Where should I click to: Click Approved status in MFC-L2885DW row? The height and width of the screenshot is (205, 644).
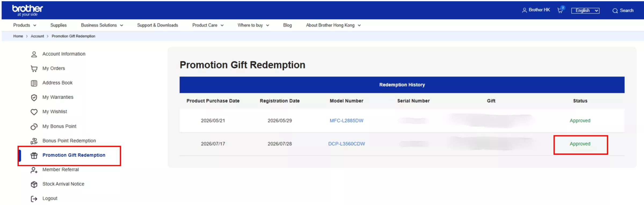pos(580,121)
